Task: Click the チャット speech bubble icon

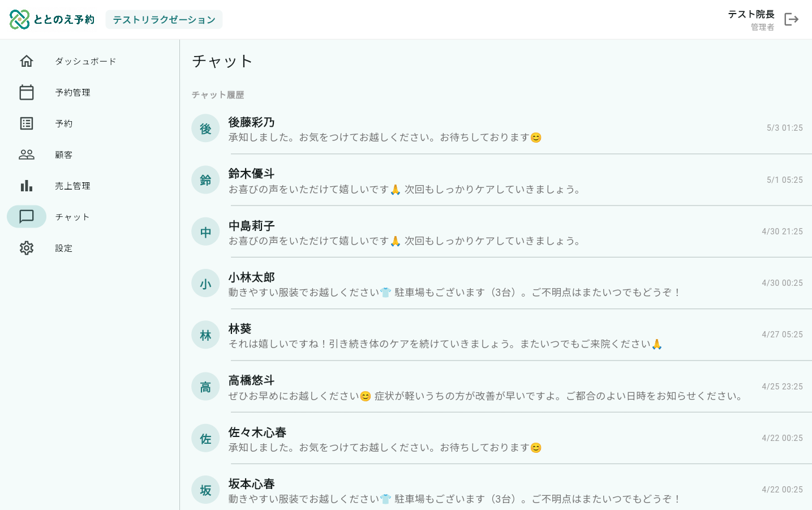Action: coord(27,217)
